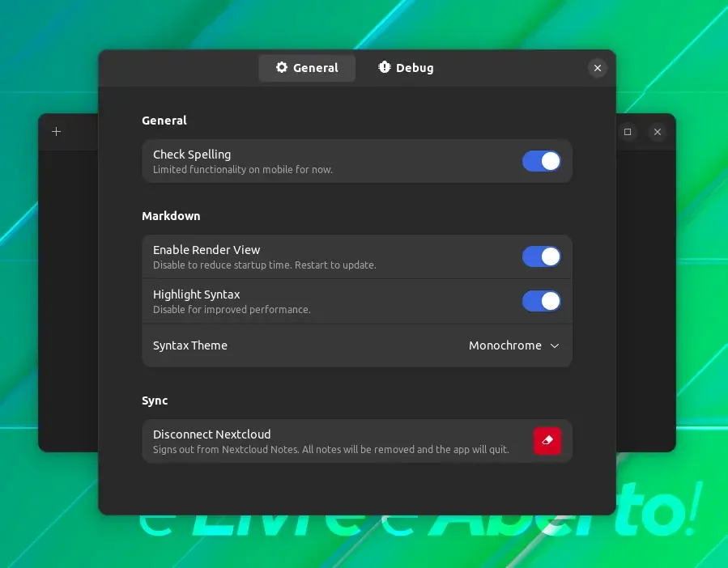Image resolution: width=728 pixels, height=568 pixels.
Task: Close the preferences dialog
Action: tap(598, 68)
